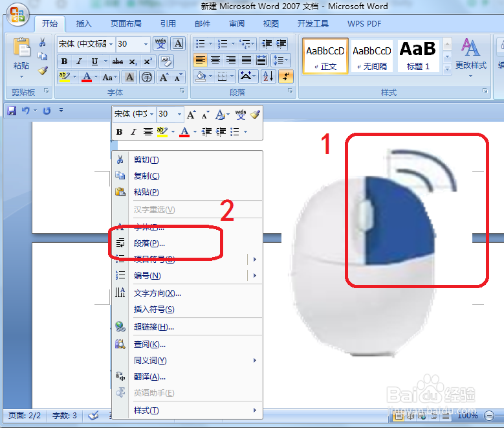Open the Borders dropdown

pyautogui.click(x=232, y=77)
